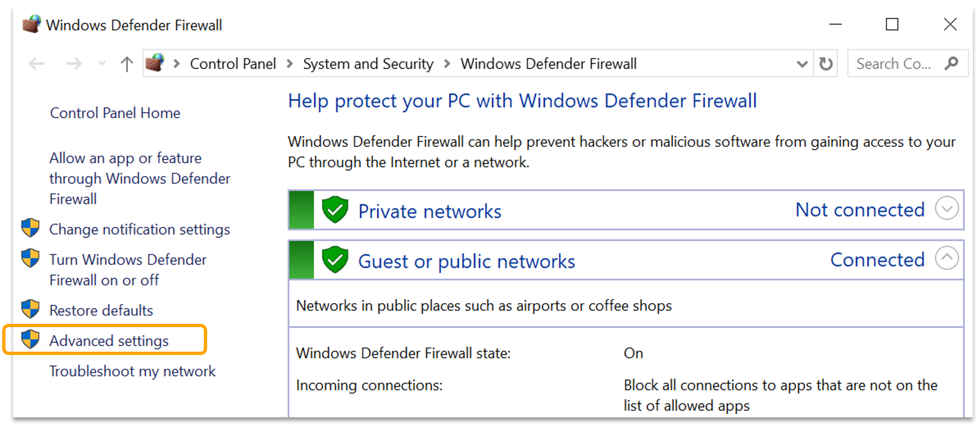Expand the Private networks section chevron
Screen dimensions: 980x432
[947, 209]
